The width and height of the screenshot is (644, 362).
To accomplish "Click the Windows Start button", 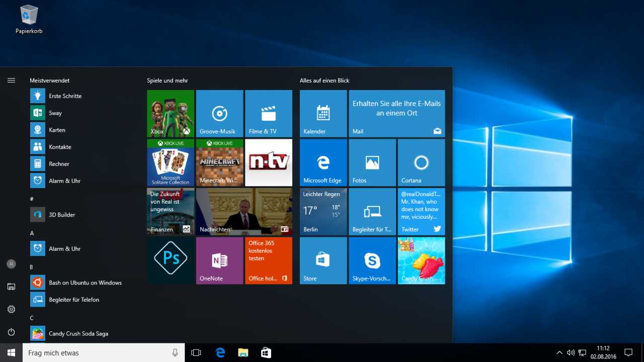I will (x=11, y=353).
